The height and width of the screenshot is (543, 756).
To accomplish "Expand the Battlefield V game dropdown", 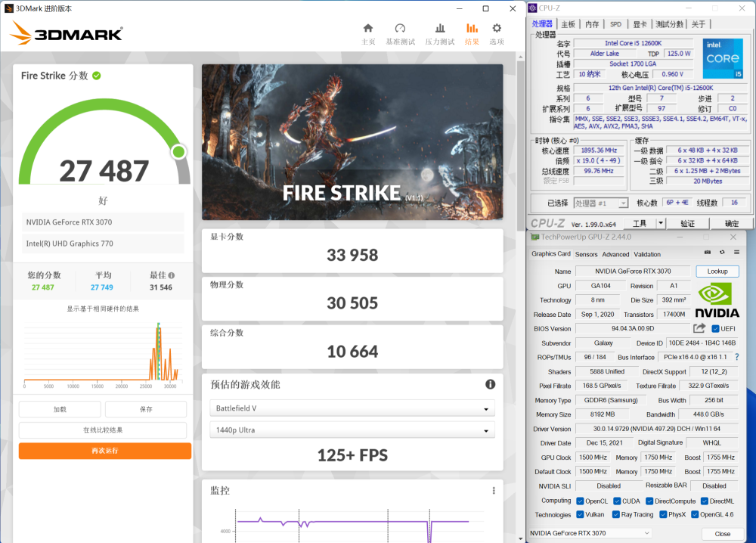I will coord(352,408).
